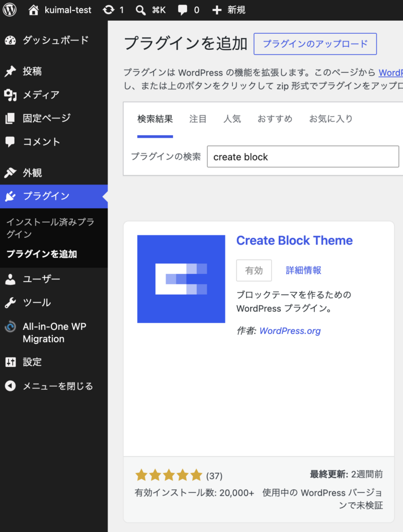Open All-in-One WP Migration menu
Viewport: 403px width, 532px height.
pos(53,332)
